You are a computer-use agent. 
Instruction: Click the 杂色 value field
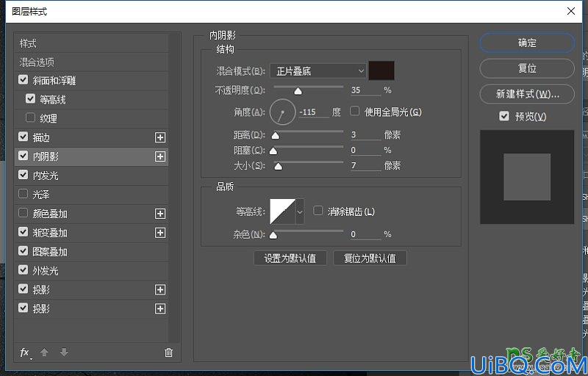365,234
